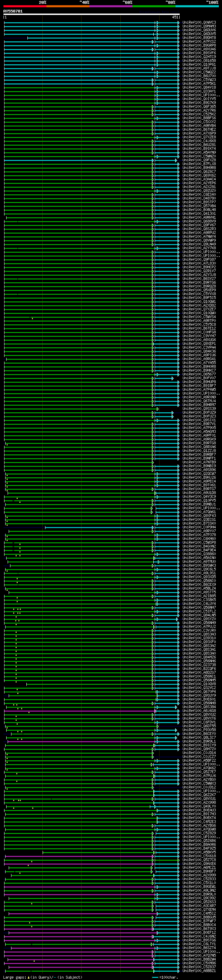The image size is (222, 980).
Task: Open hit UniRef100_C5XXY2
Action: point(199,122)
